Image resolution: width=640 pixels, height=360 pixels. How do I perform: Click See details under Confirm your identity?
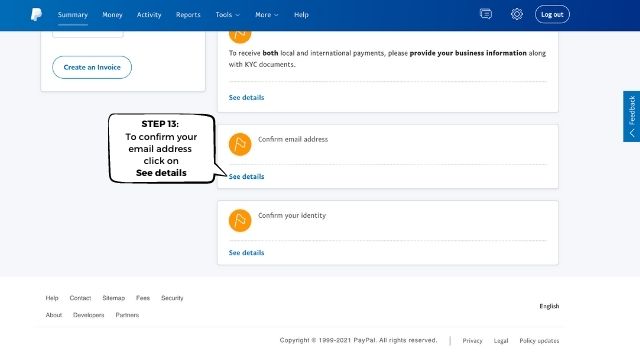[x=246, y=253]
